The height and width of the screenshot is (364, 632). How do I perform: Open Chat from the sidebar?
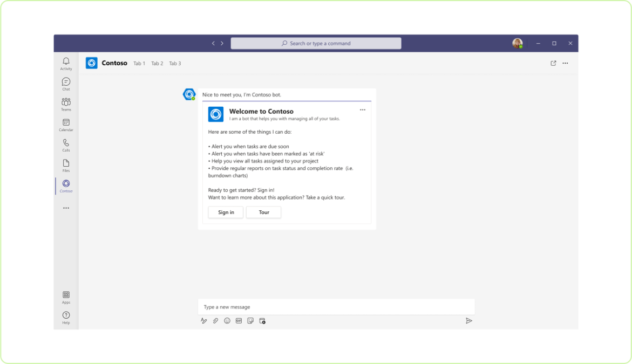pos(66,84)
